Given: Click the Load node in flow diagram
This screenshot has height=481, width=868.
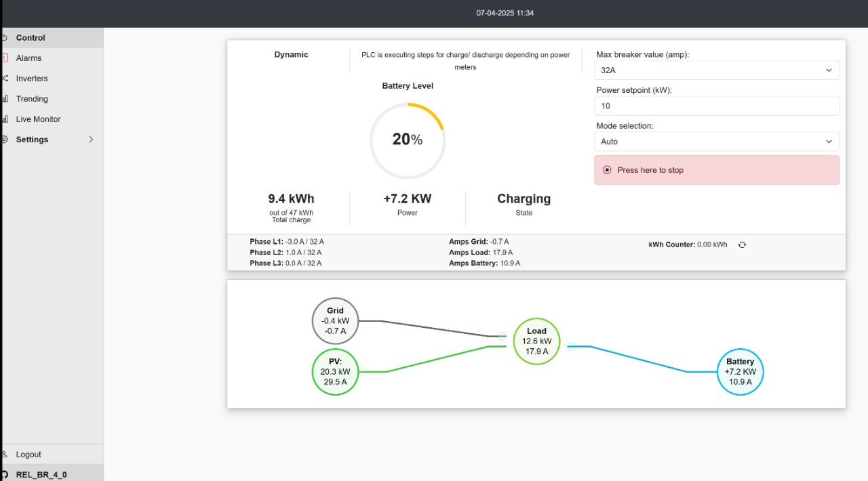Looking at the screenshot, I should [536, 341].
